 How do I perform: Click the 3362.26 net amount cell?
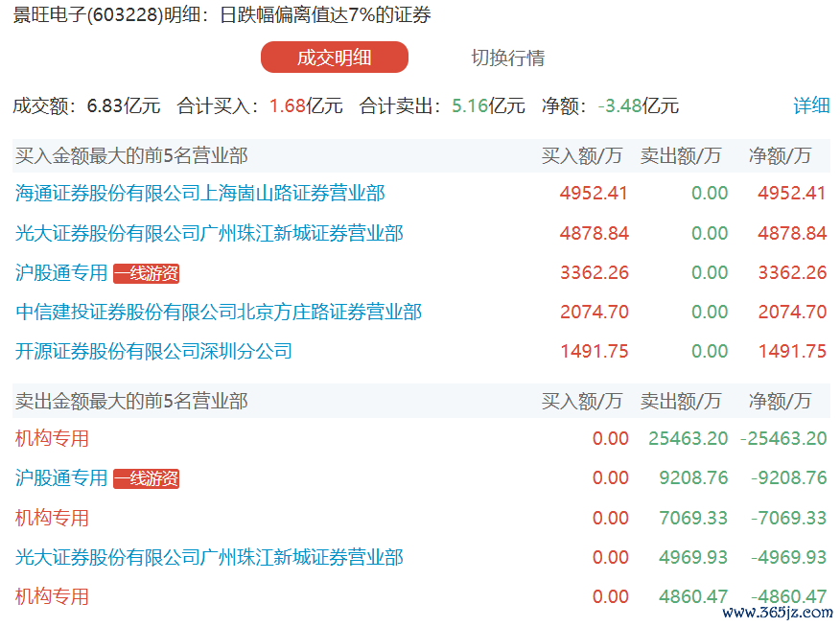pos(792,273)
